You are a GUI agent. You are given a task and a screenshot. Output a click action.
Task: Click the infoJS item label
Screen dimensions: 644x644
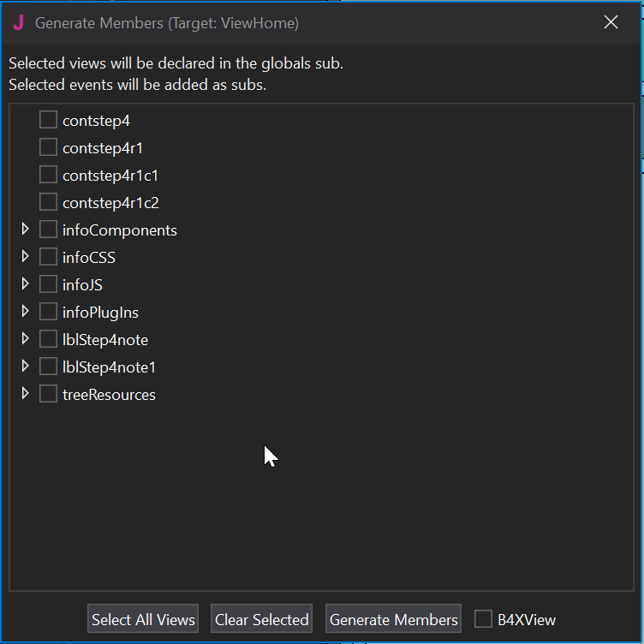tap(82, 285)
